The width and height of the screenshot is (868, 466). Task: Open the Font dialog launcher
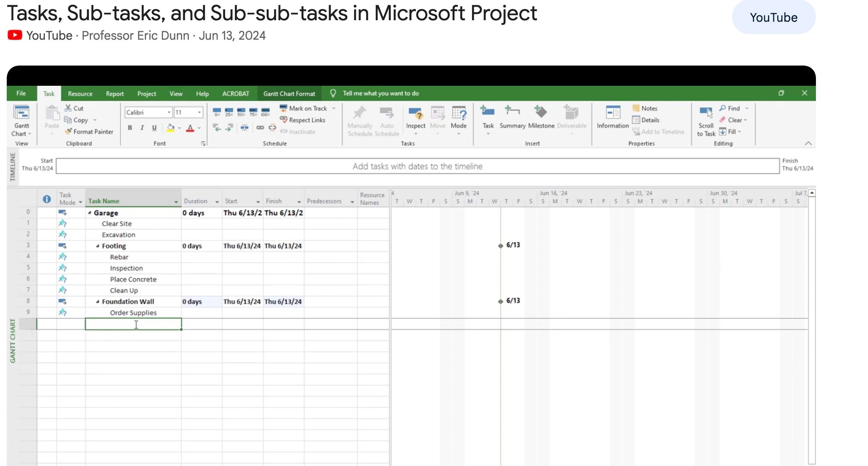pos(203,143)
